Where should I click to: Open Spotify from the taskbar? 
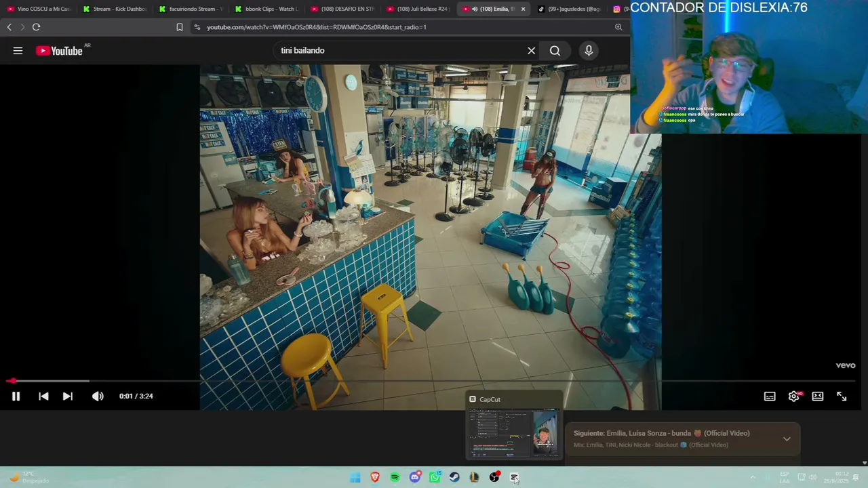click(395, 478)
